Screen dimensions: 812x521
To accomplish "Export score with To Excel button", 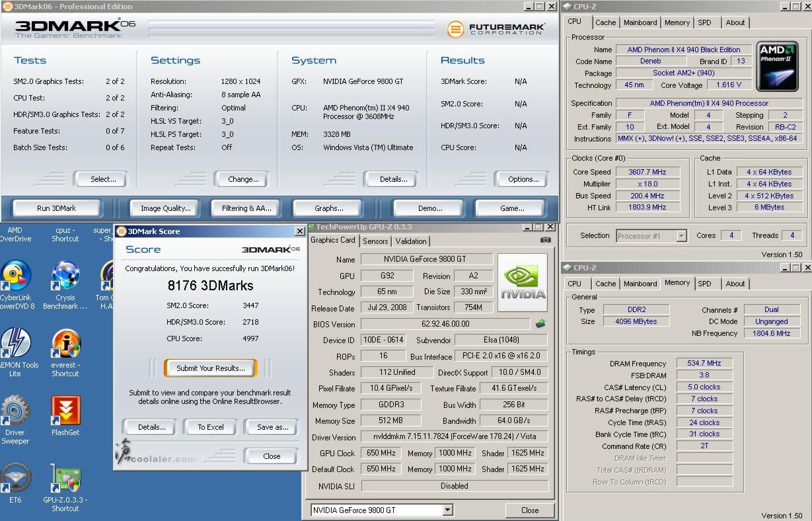I will pyautogui.click(x=211, y=427).
